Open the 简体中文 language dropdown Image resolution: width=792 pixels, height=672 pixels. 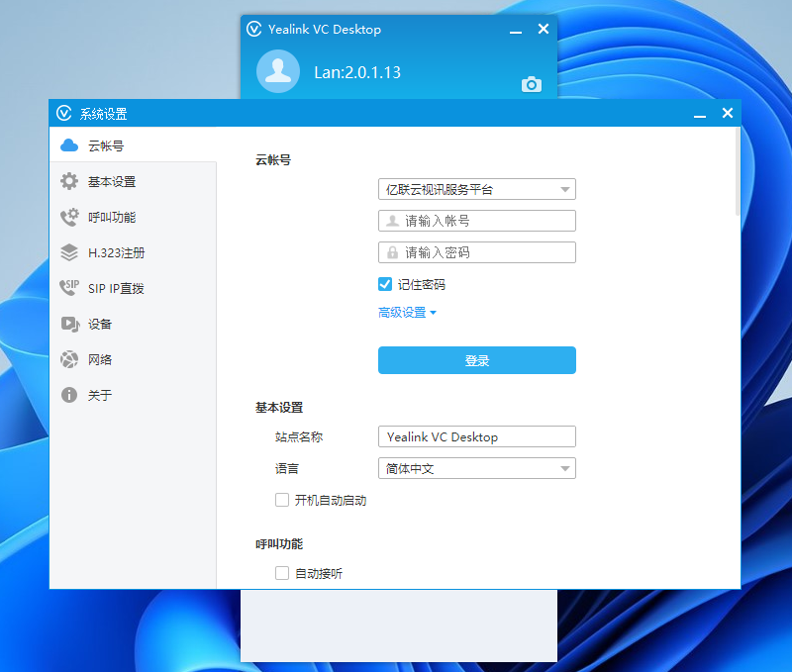click(x=477, y=468)
